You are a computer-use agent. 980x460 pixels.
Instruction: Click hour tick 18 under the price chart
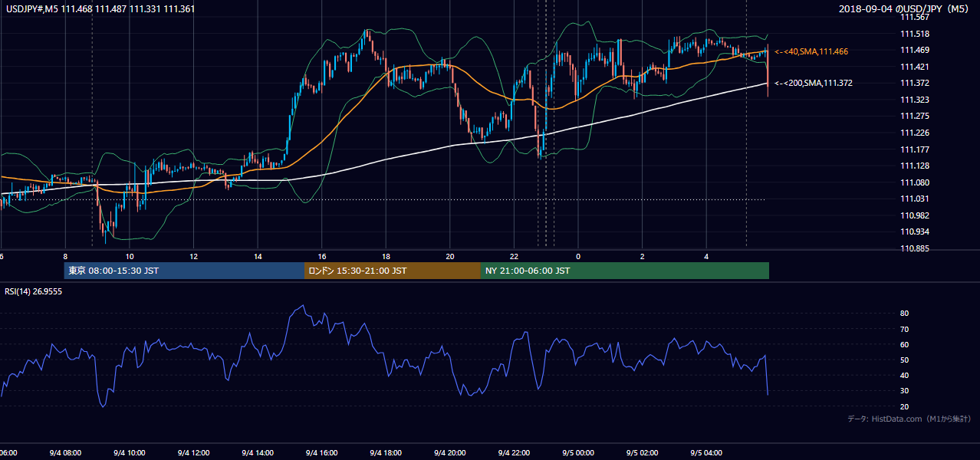(x=386, y=256)
